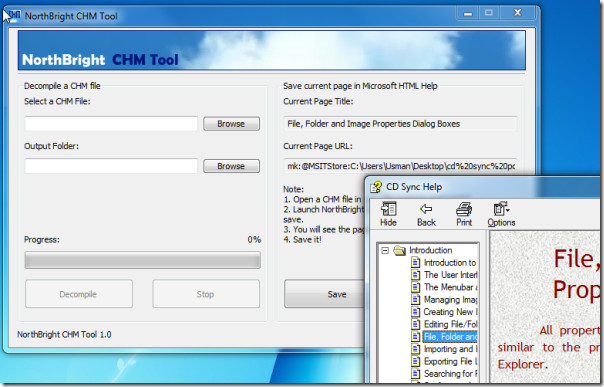Click the Select a CHM File input field

click(x=111, y=124)
